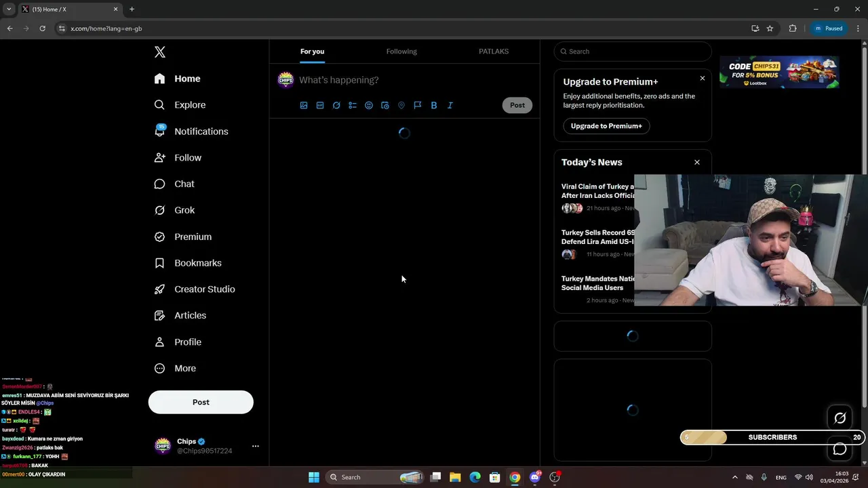Click the subscribers goal progress bar
868x488 pixels.
(x=773, y=437)
